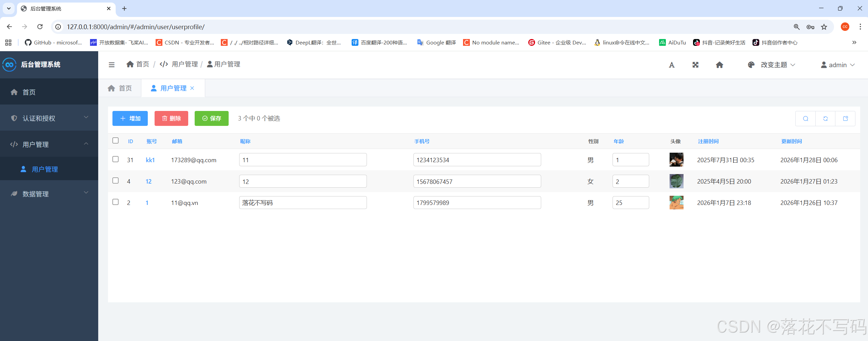Click the export icon above the table

click(x=846, y=118)
